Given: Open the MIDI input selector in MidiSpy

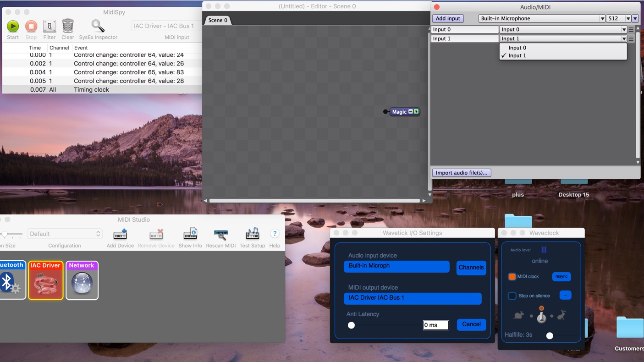Looking at the screenshot, I should click(166, 26).
